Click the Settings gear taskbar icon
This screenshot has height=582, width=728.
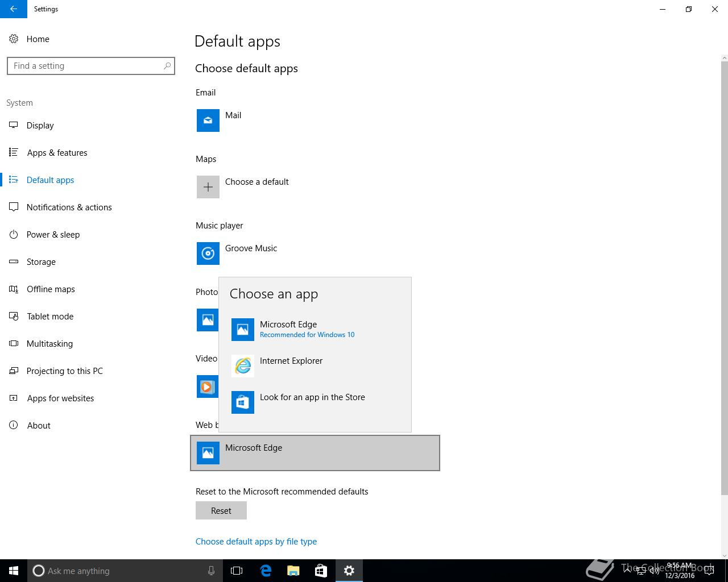click(349, 571)
